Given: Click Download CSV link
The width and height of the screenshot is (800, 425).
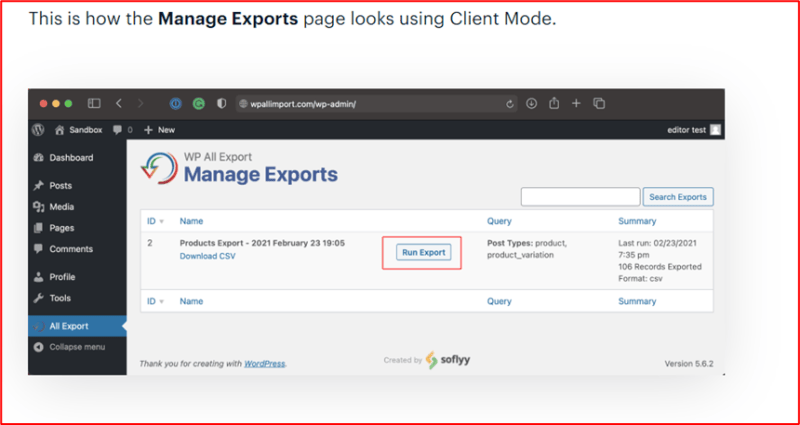Looking at the screenshot, I should pyautogui.click(x=208, y=256).
